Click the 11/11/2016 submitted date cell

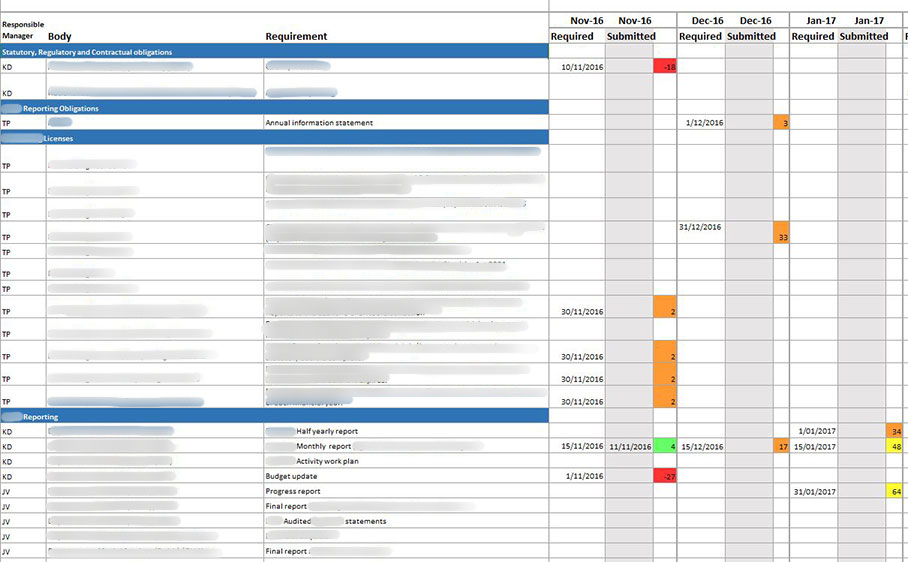pyautogui.click(x=629, y=446)
